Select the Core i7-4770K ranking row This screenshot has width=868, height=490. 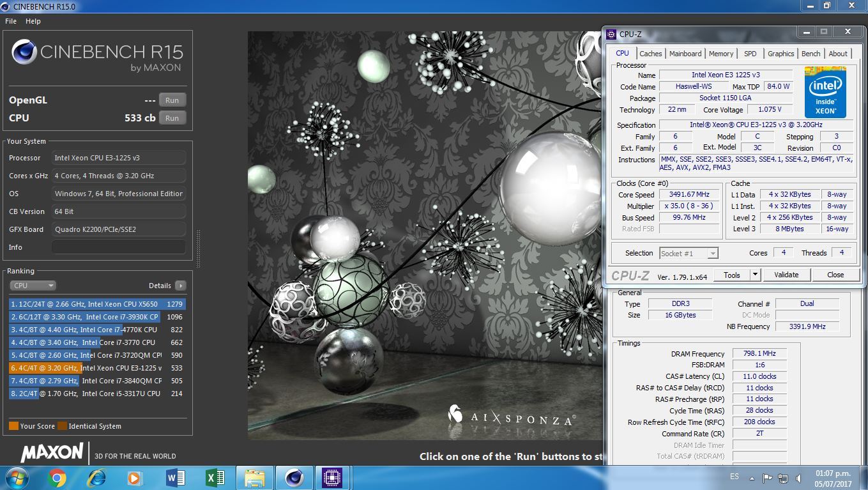point(97,330)
